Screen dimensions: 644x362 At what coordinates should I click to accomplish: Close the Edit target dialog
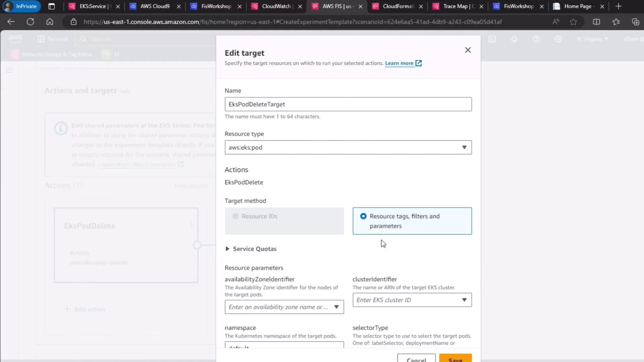pyautogui.click(x=468, y=50)
